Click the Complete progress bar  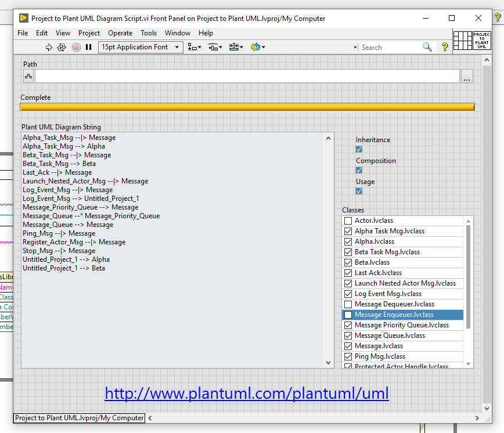click(247, 107)
